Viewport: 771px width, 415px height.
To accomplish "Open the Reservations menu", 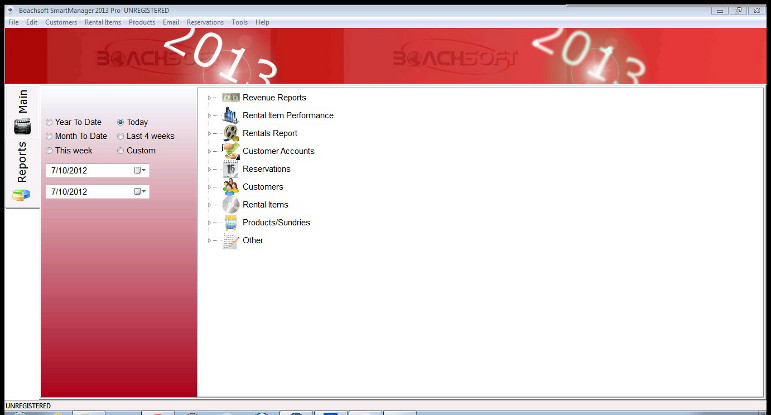I will pyautogui.click(x=205, y=22).
